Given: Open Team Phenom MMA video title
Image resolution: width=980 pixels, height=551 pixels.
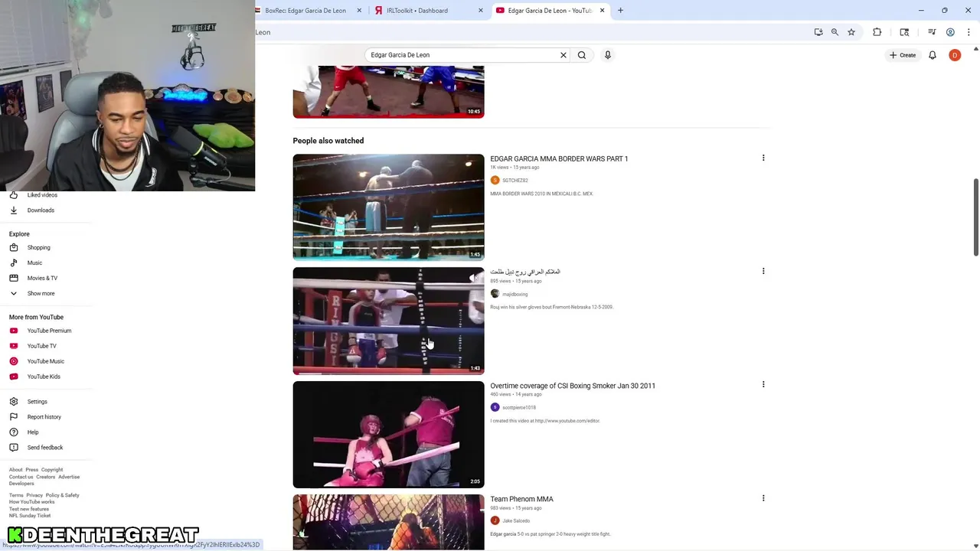Looking at the screenshot, I should pos(521,499).
